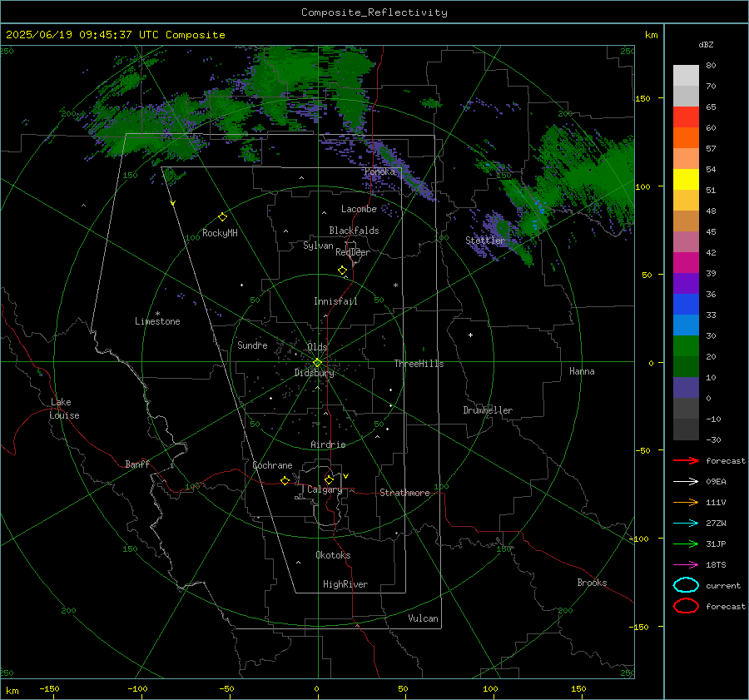
Task: Click the white 09EA arrow legend icon
Action: 686,482
